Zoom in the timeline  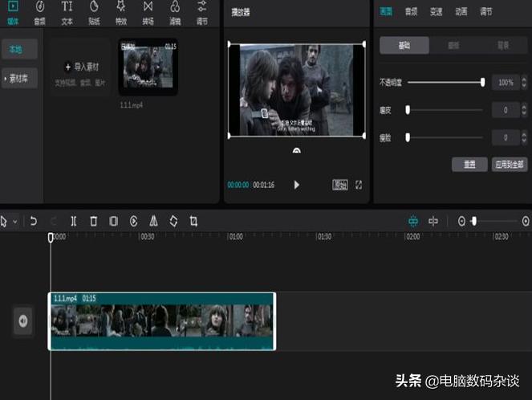526,222
